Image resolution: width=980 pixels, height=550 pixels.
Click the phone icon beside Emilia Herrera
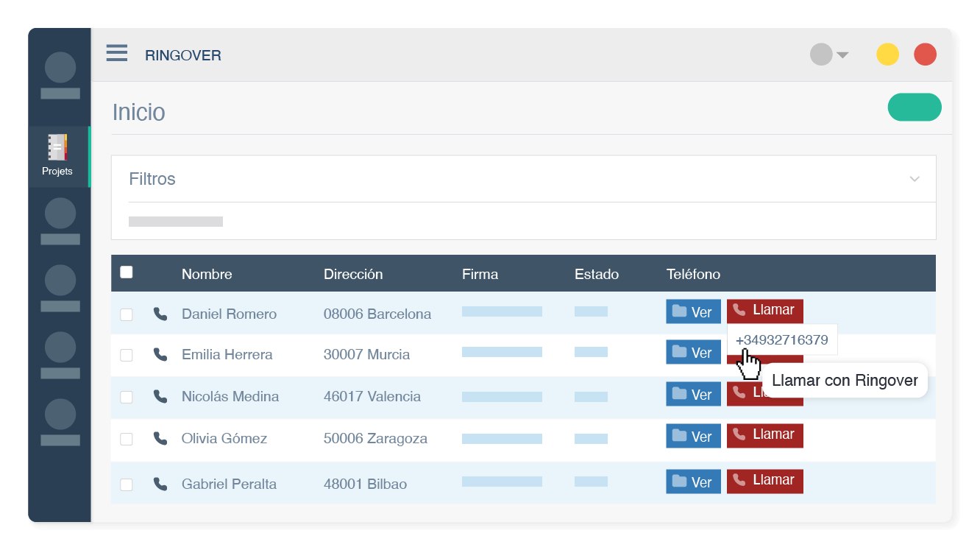160,354
